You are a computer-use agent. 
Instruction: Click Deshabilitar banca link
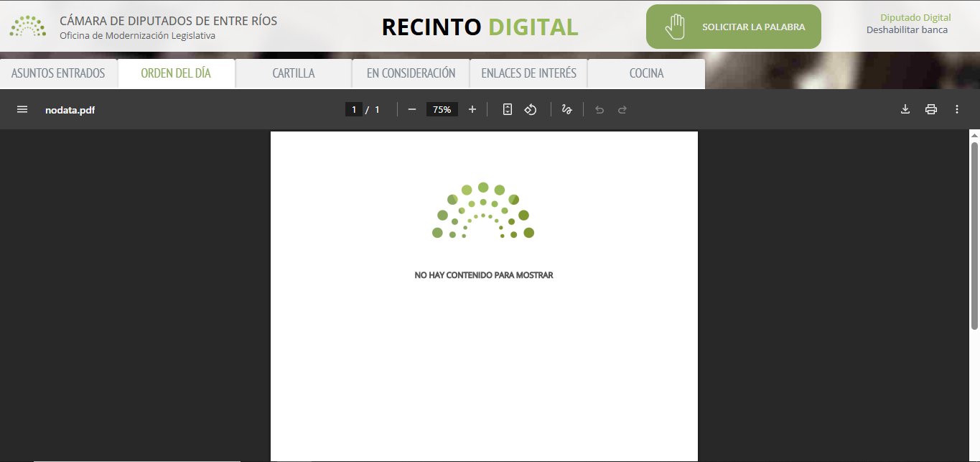(x=907, y=30)
